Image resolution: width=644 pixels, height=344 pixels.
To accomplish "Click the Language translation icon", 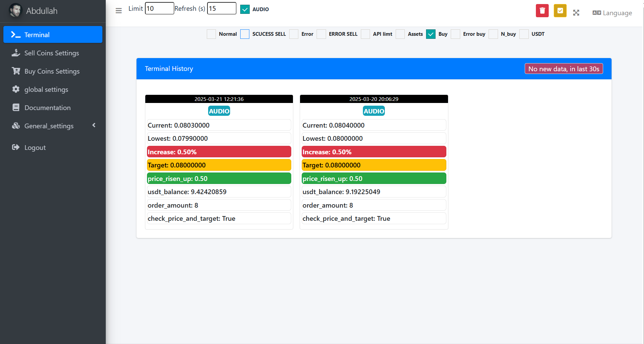I will (x=596, y=12).
